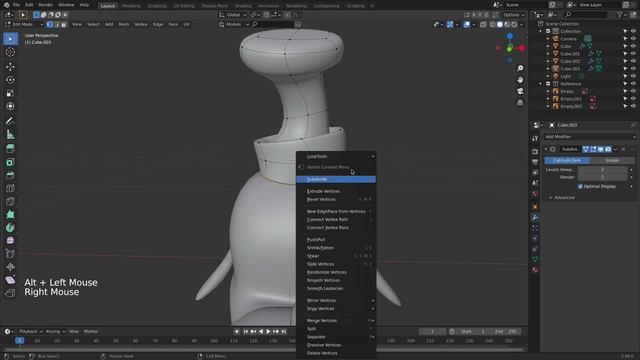Hide Cube.003 with its eye icon
This screenshot has width=640, height=360.
tap(633, 69)
